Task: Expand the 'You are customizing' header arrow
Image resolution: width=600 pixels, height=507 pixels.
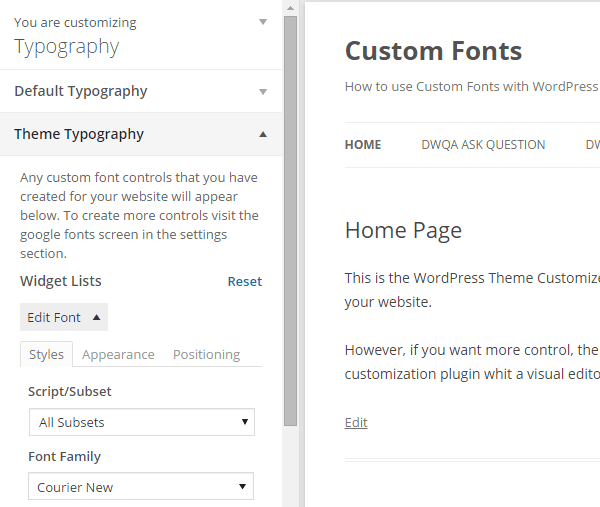Action: [263, 22]
